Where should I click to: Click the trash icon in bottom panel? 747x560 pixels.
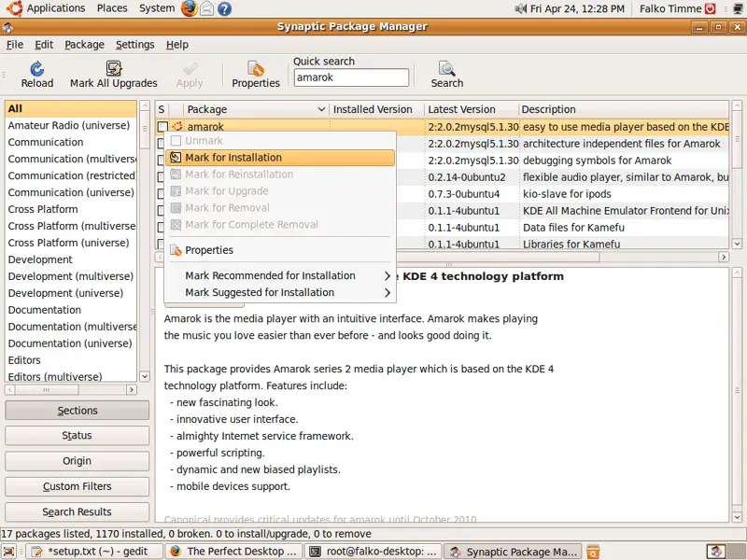[593, 552]
